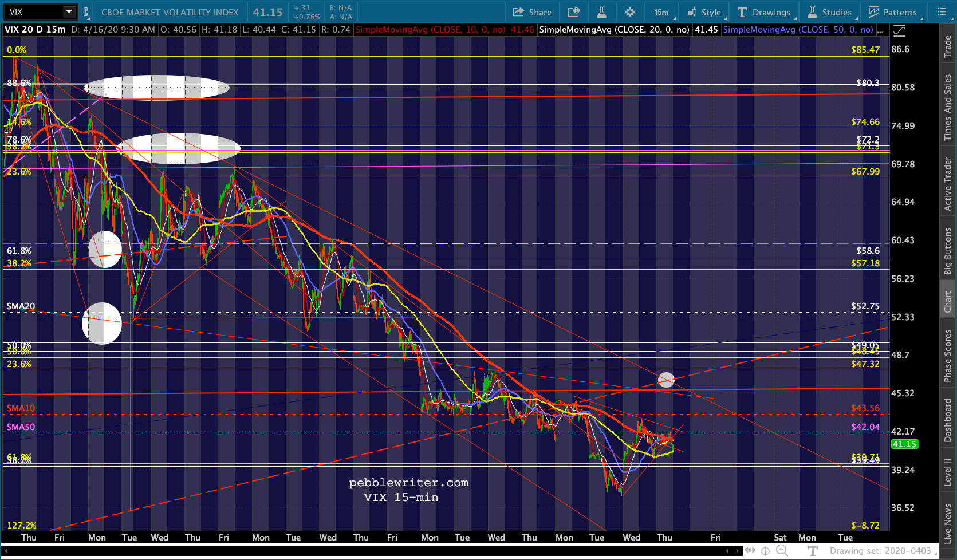Click the expand/compress time axis icon

point(750,551)
